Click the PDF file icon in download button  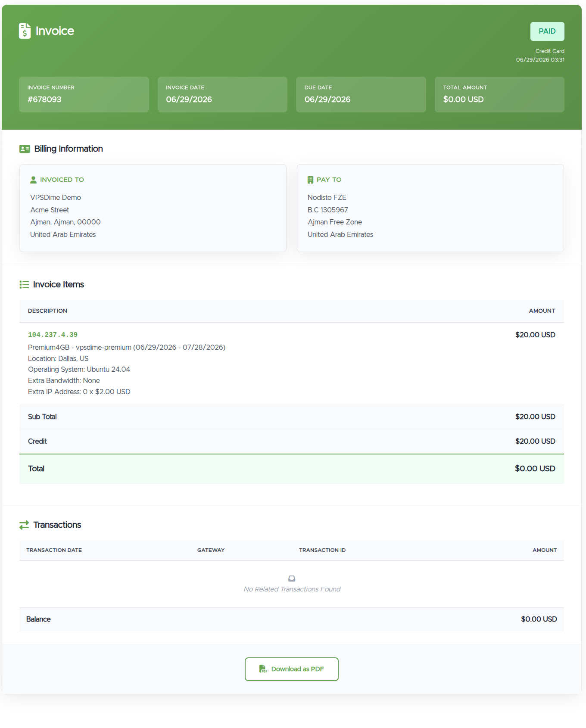click(263, 669)
